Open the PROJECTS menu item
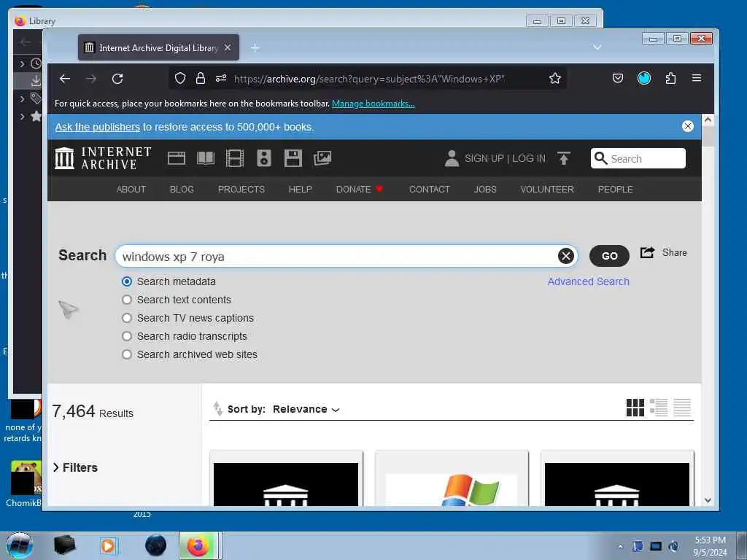The width and height of the screenshot is (747, 560). [241, 189]
